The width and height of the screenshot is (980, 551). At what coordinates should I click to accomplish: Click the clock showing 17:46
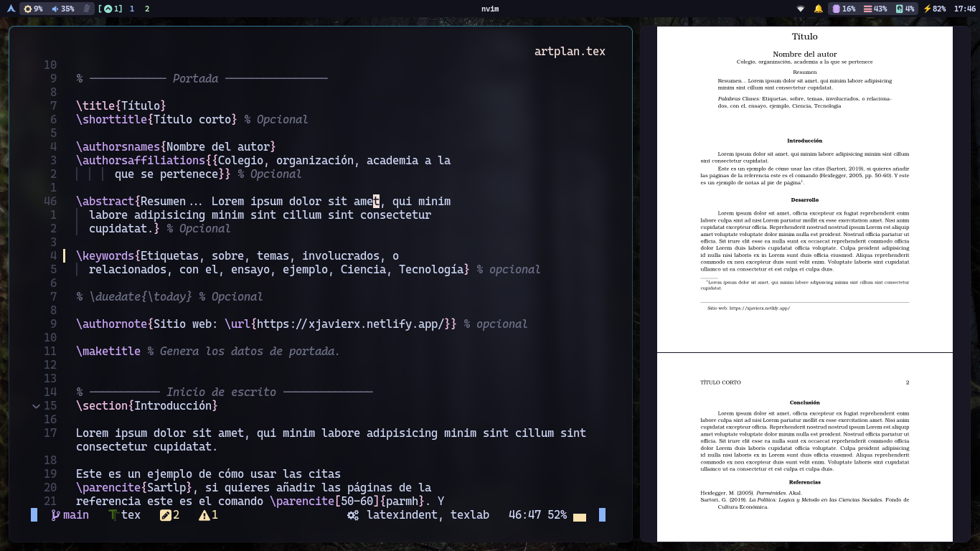tap(965, 9)
